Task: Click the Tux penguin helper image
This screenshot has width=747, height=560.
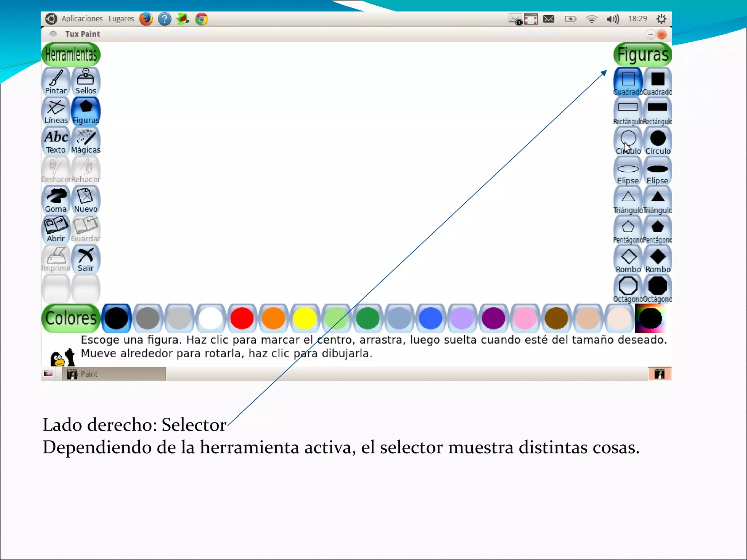Action: click(x=63, y=357)
